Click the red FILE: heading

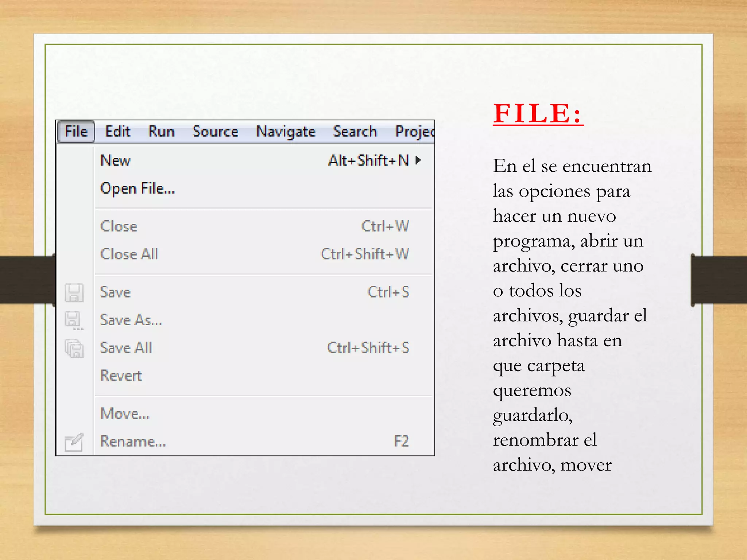pyautogui.click(x=538, y=113)
